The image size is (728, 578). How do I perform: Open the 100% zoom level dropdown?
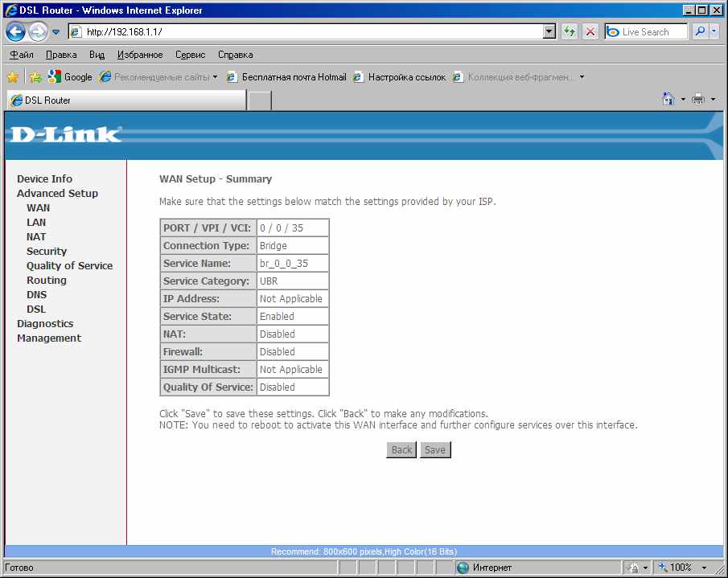[x=704, y=568]
